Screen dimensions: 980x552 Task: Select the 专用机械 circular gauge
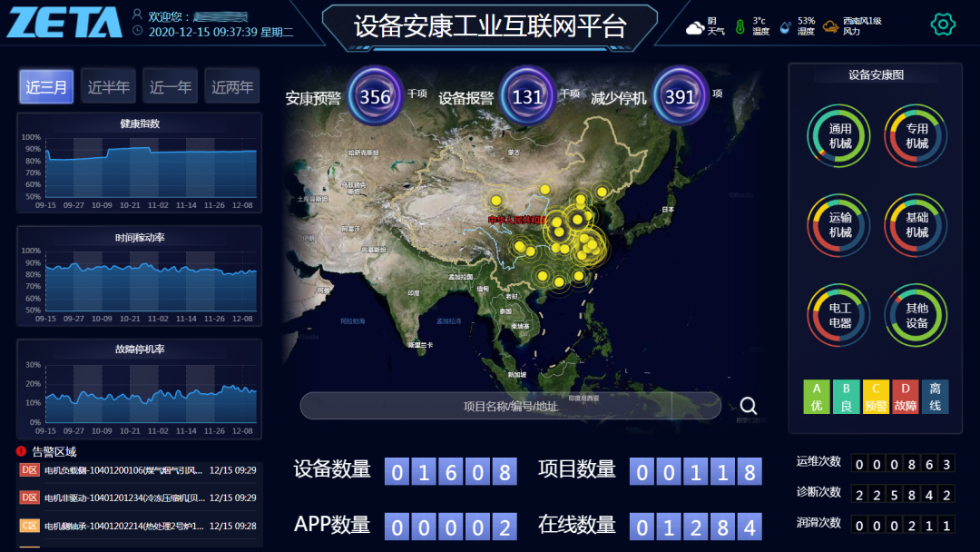tap(916, 136)
